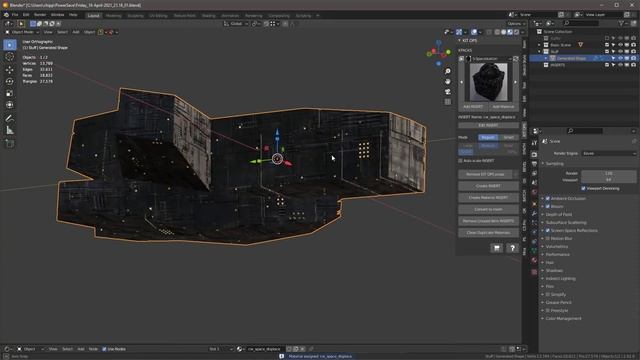
Task: Open the outliner filter funnel icon
Action: tap(622, 23)
